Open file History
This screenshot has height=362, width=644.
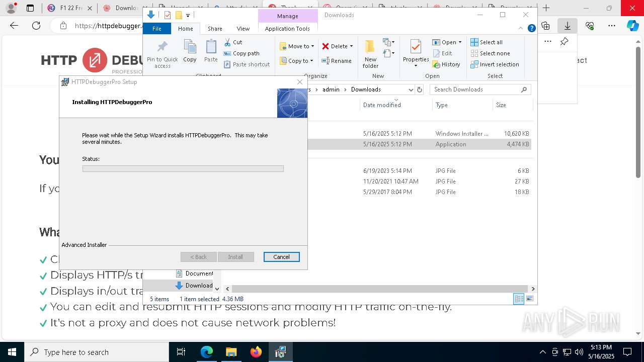pos(446,64)
